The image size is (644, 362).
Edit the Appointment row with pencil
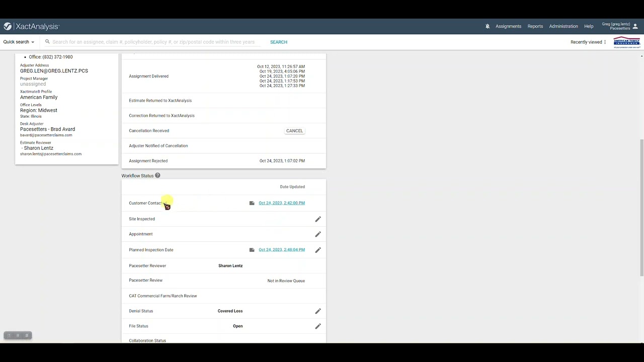[318, 234]
